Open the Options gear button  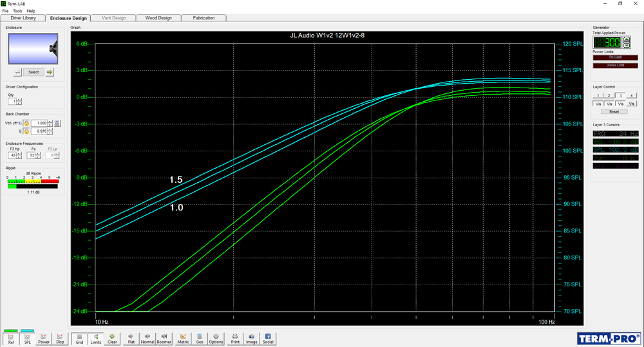[216, 339]
